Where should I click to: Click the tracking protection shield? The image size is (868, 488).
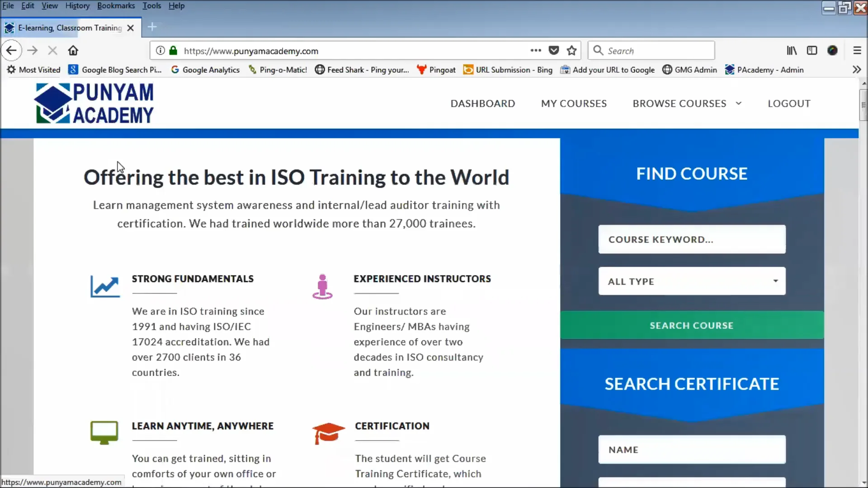coord(553,50)
